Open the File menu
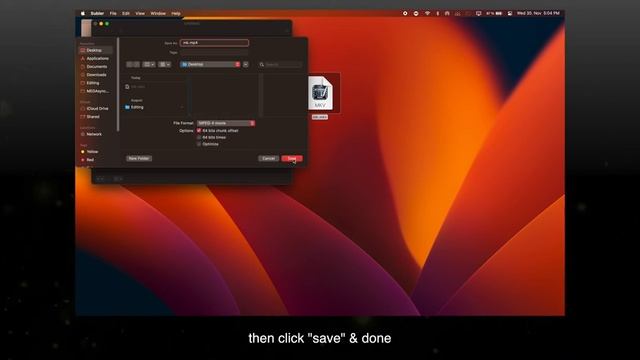Screen dimensions: 640x360 [113, 13]
